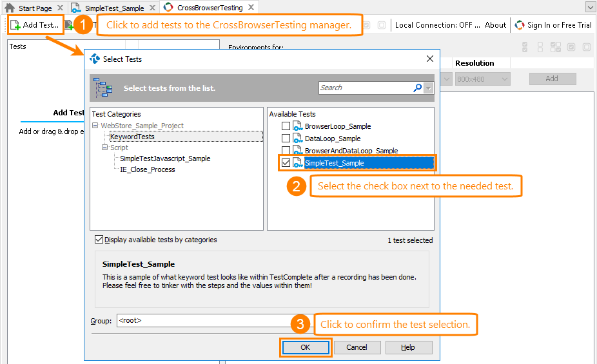
Task: Open the About toolbar item
Action: pos(495,25)
